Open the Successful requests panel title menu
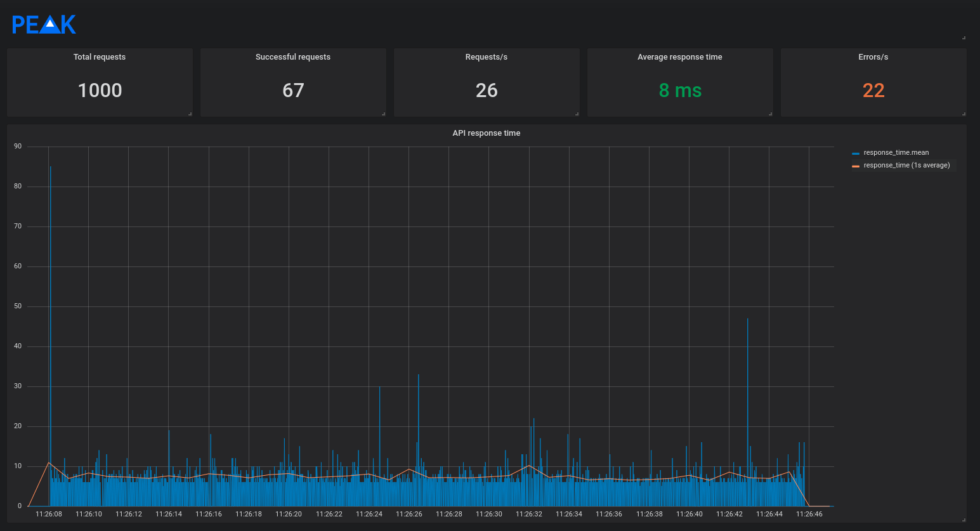 [293, 57]
